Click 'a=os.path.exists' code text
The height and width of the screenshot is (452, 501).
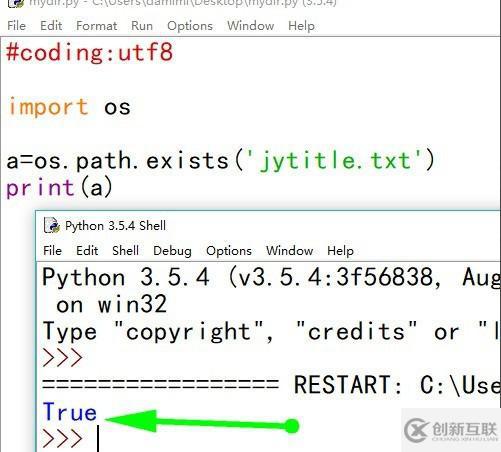point(118,161)
